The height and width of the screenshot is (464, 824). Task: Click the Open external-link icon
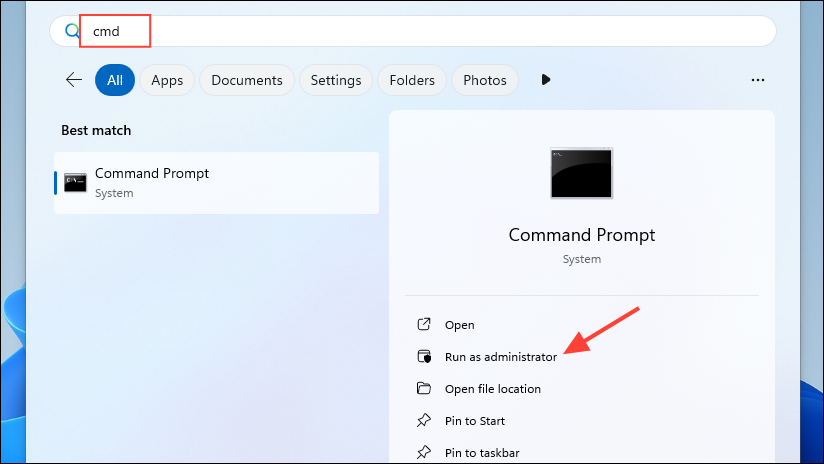[424, 324]
